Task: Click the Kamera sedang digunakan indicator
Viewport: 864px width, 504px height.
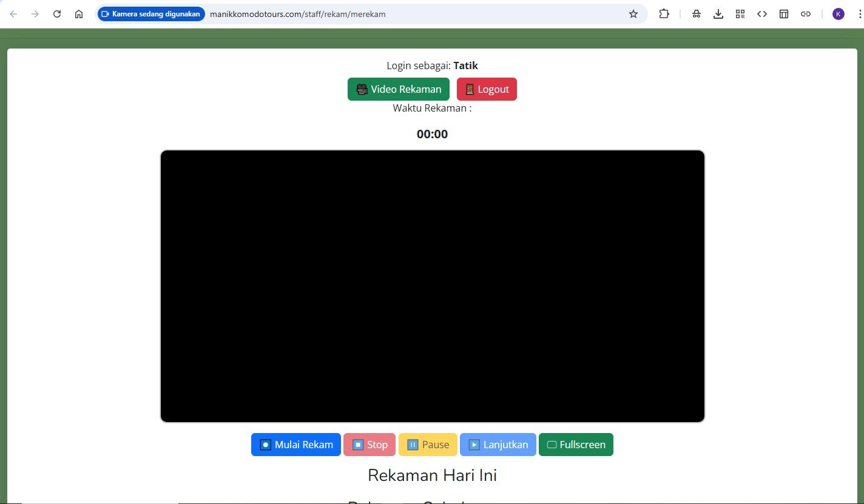Action: [151, 14]
